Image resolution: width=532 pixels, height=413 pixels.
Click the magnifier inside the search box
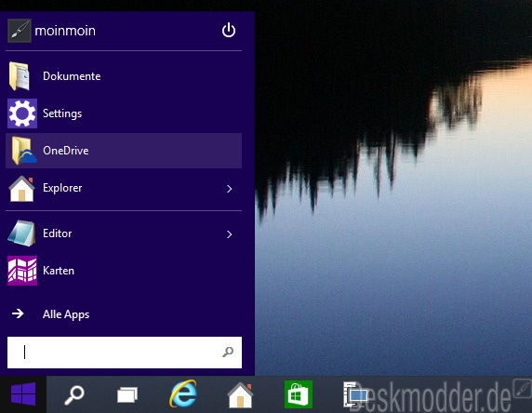coord(228,352)
